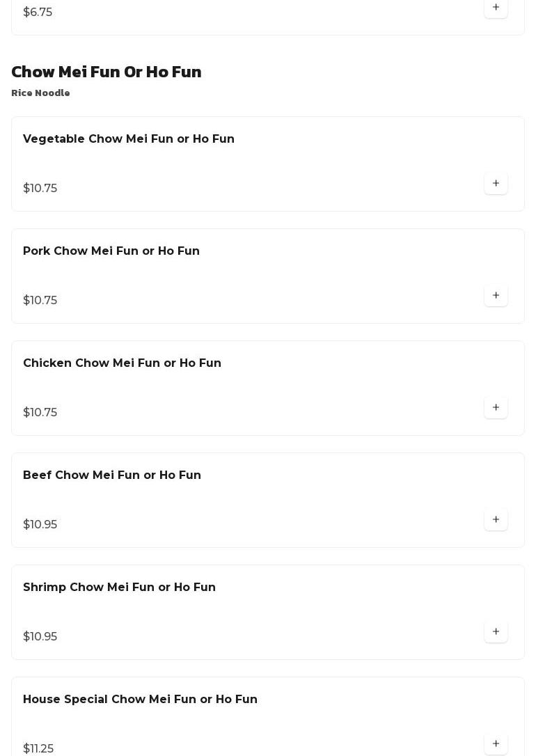This screenshot has width=536, height=756.
Task: Add Pork Chow Mei Fun to order
Action: click(496, 295)
